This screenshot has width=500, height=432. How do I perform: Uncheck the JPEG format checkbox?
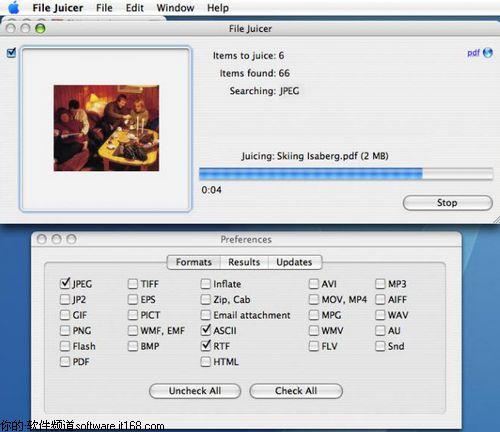pos(65,284)
